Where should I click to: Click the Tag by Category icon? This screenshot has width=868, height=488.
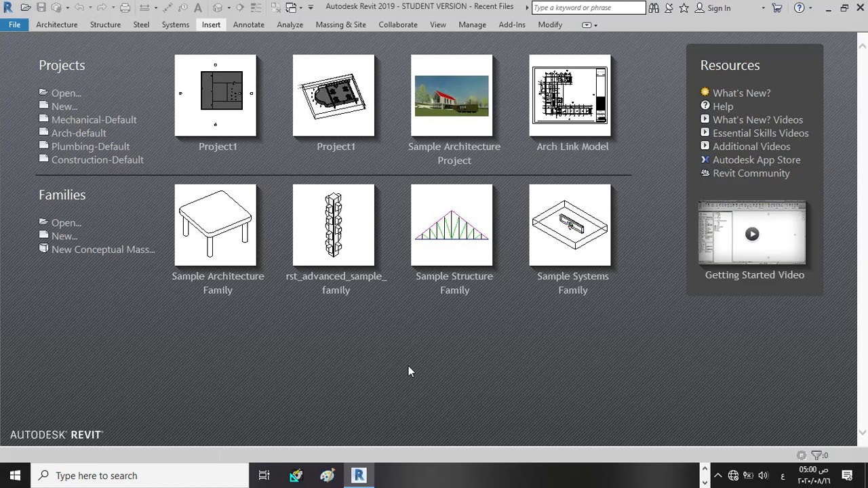click(182, 7)
